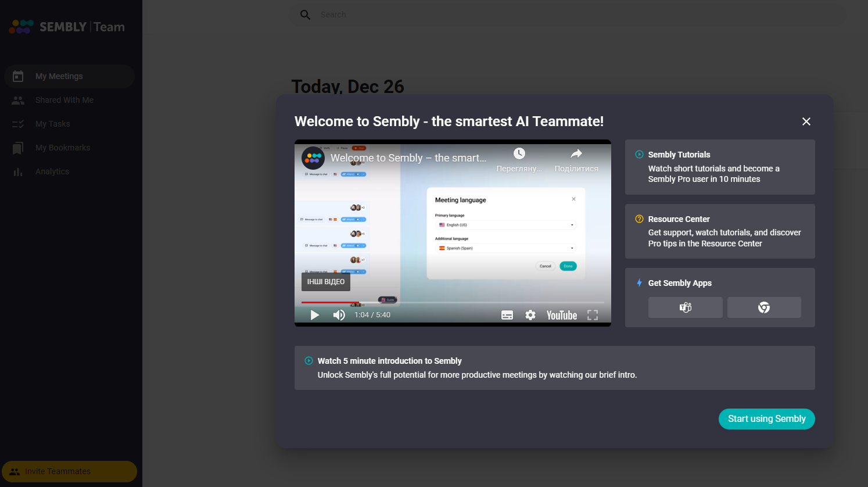Click Start using Sembly button
This screenshot has width=868, height=487.
pos(767,419)
